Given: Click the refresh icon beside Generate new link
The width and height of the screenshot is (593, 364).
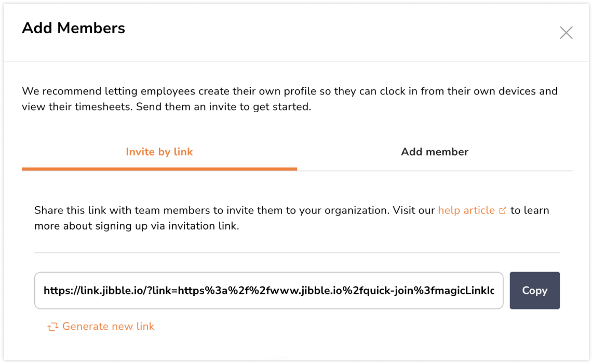Looking at the screenshot, I should coord(52,327).
